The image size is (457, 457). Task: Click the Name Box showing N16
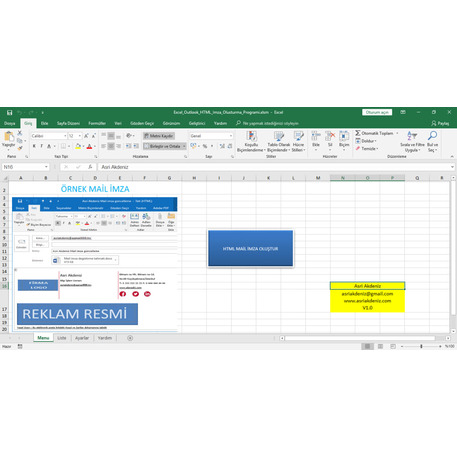pos(25,167)
